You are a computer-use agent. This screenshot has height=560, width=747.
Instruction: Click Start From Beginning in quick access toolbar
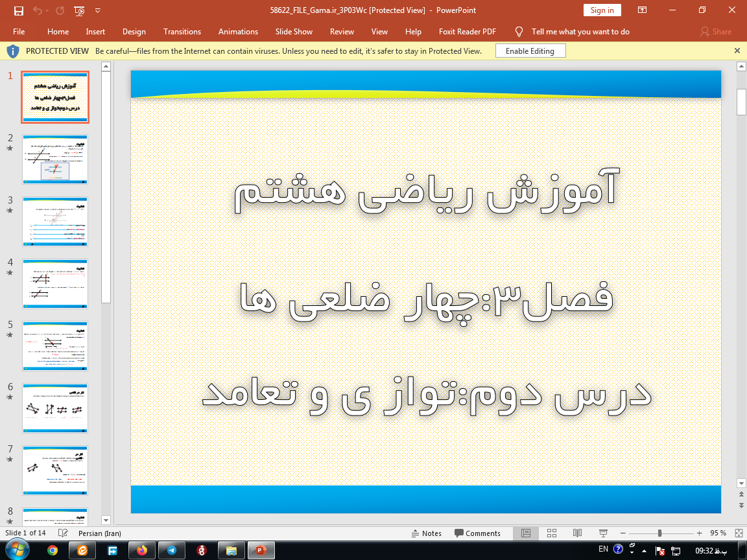coord(79,10)
